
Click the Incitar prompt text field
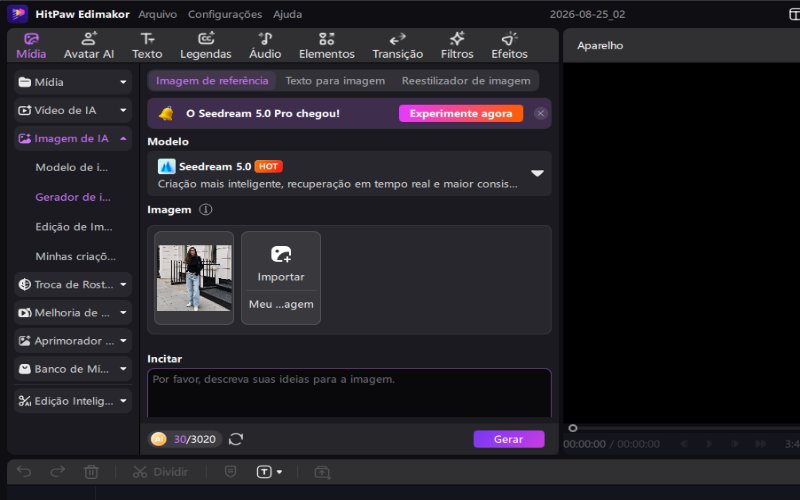tap(349, 393)
